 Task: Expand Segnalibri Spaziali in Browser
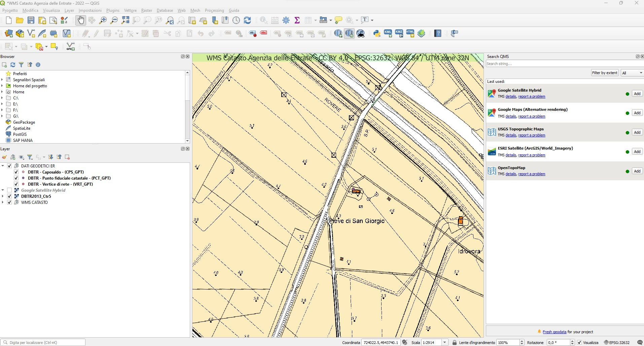point(2,80)
